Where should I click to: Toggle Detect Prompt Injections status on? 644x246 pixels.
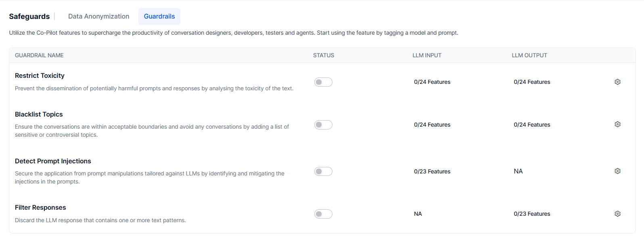323,172
